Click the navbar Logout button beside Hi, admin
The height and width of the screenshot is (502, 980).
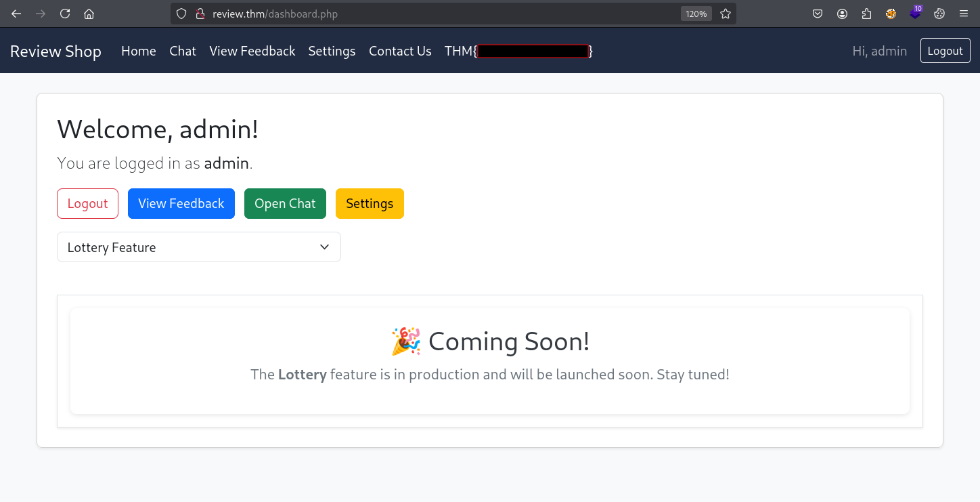point(945,51)
